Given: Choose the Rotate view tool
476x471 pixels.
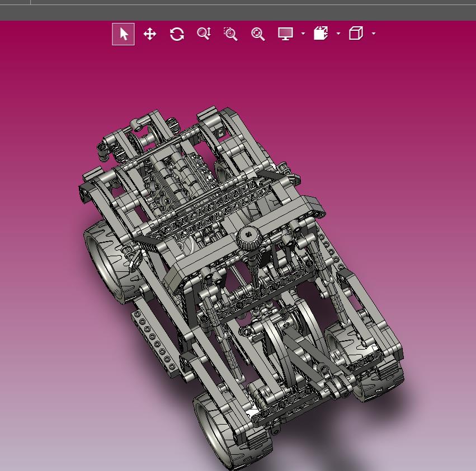Looking at the screenshot, I should (177, 34).
